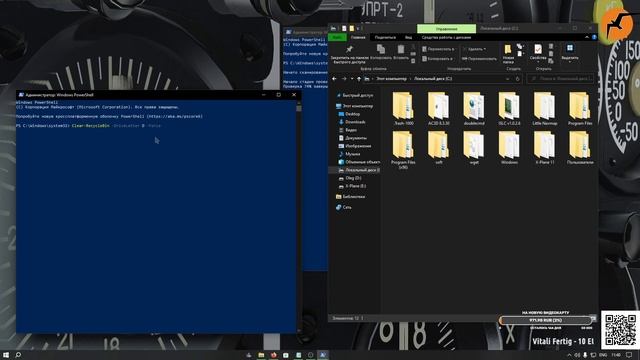
Task: Select the doublecmd folder
Action: pos(473,108)
